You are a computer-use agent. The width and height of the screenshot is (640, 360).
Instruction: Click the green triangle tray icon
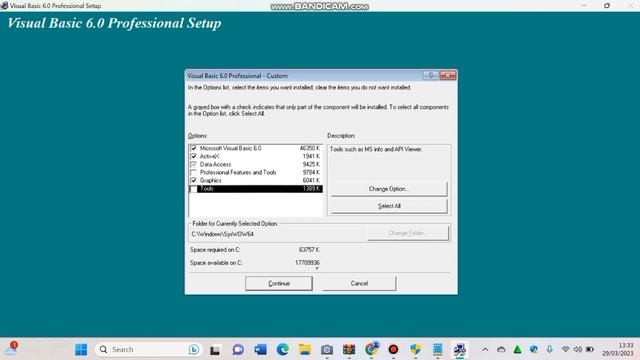[x=517, y=349]
